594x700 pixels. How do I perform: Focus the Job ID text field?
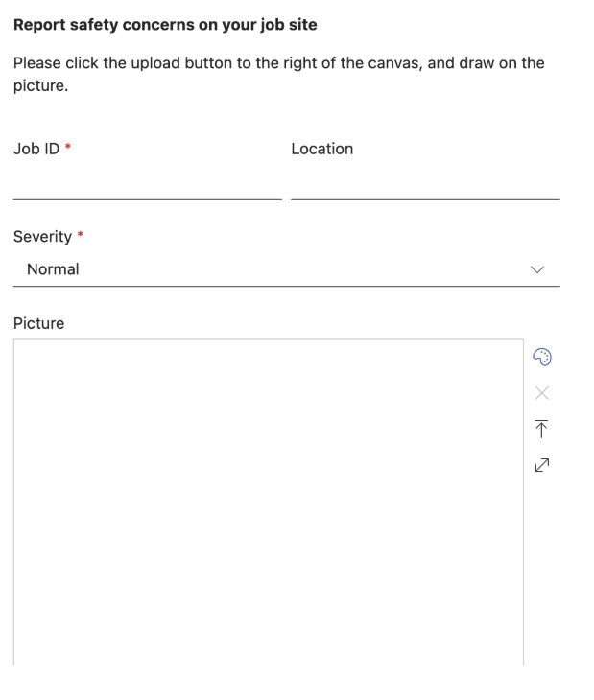pos(147,184)
